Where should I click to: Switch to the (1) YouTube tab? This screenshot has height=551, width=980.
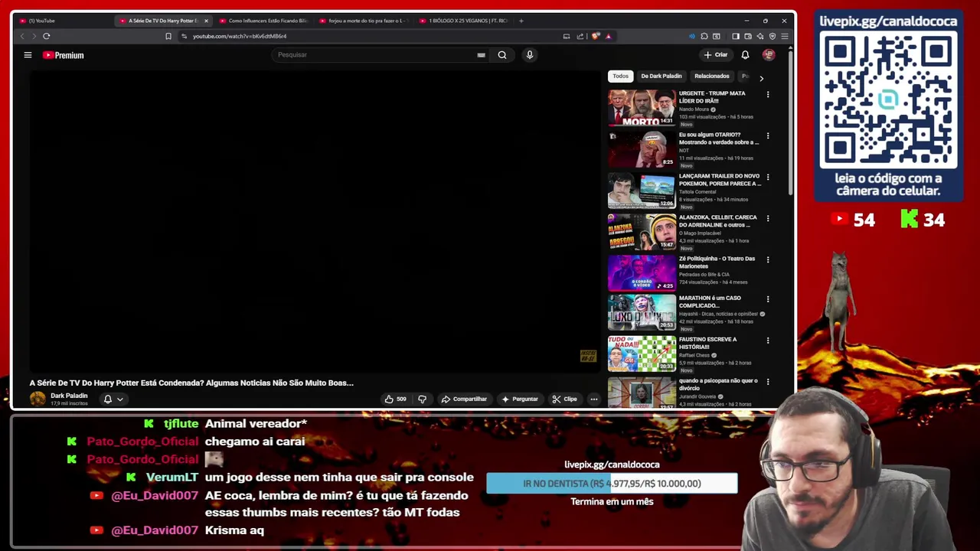click(61, 21)
